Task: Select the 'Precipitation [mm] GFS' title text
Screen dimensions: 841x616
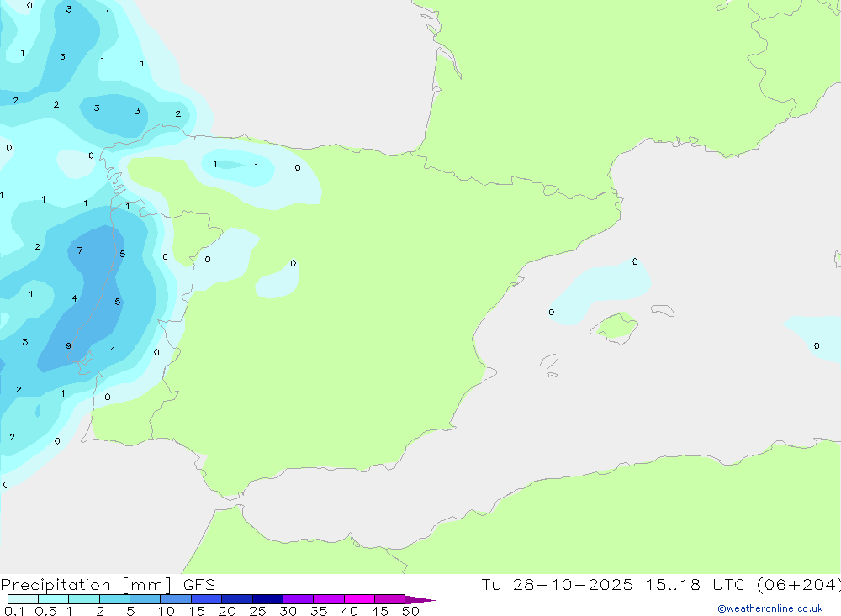Action: click(108, 585)
